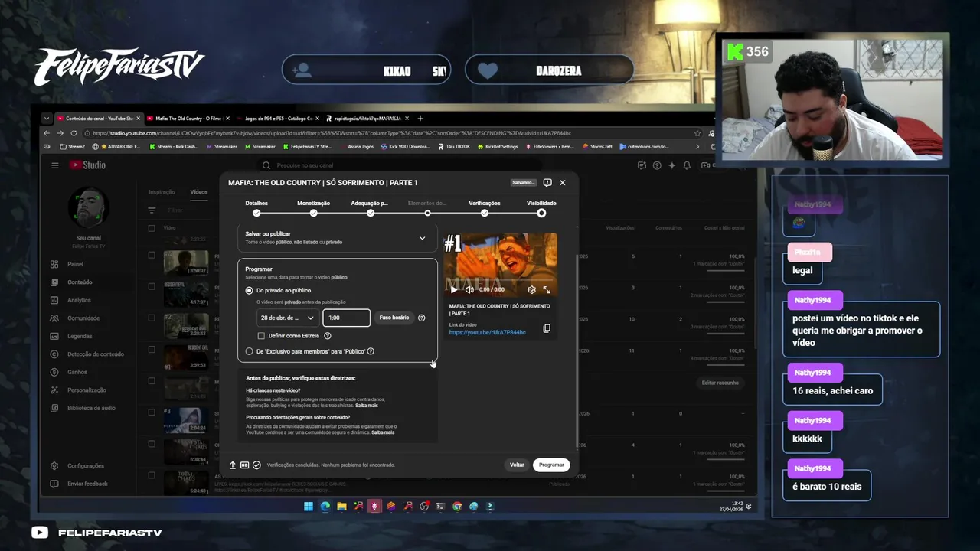Open the 28 de abr. date dropdown
The width and height of the screenshot is (980, 551).
click(x=287, y=318)
